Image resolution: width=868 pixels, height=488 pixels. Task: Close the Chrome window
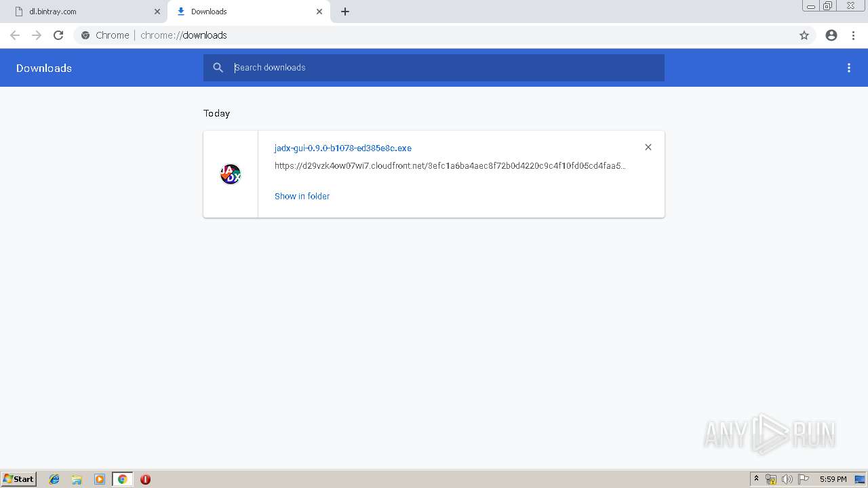[850, 6]
